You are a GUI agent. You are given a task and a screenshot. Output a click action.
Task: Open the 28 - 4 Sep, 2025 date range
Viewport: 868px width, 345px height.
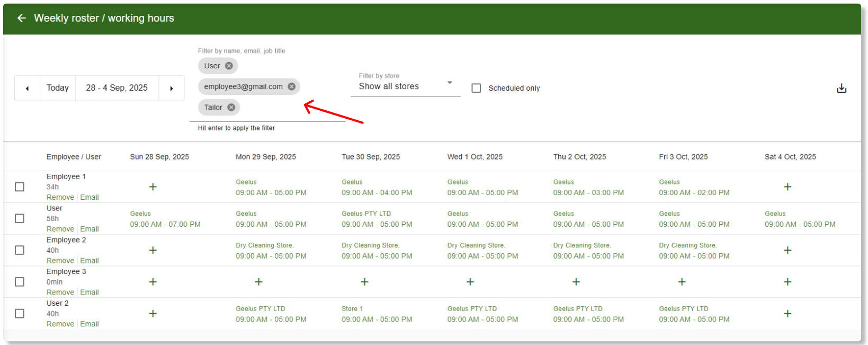[x=117, y=88]
